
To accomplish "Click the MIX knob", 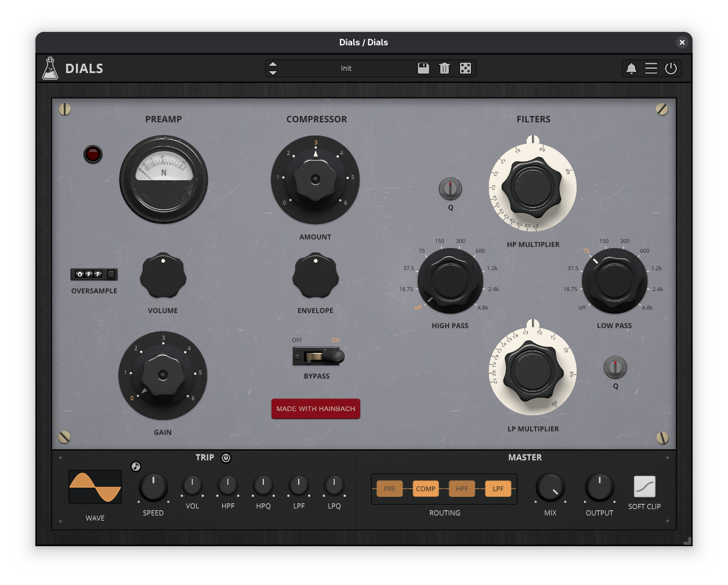I will 550,488.
